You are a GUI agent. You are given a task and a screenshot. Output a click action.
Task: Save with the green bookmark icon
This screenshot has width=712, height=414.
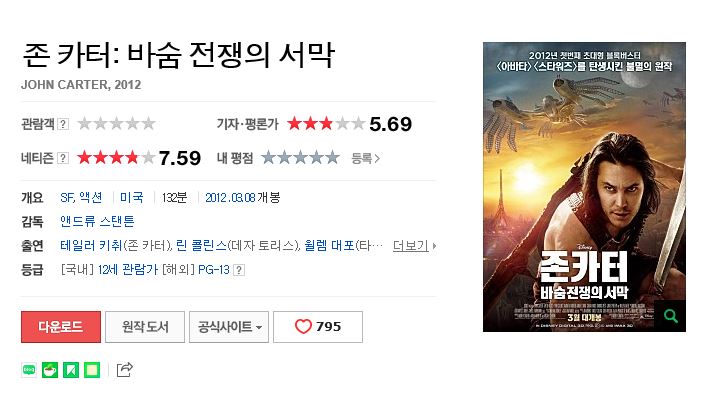(71, 370)
